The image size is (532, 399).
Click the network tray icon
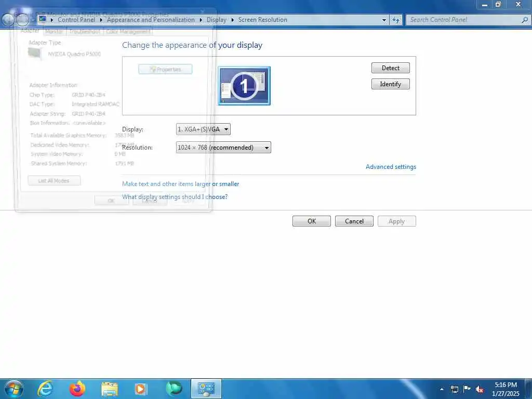coord(454,389)
